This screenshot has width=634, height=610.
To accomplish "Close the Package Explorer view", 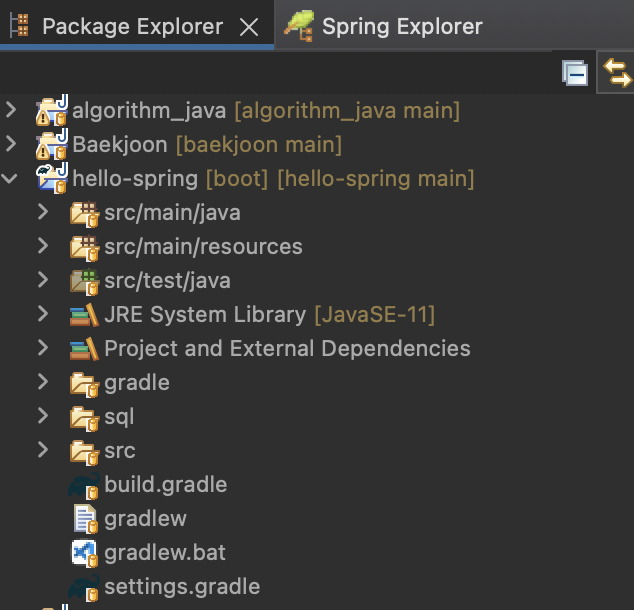I will (x=249, y=27).
